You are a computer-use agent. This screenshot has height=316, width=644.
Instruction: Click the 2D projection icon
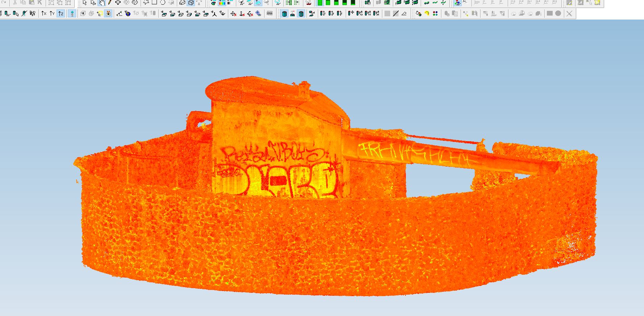coord(312,13)
